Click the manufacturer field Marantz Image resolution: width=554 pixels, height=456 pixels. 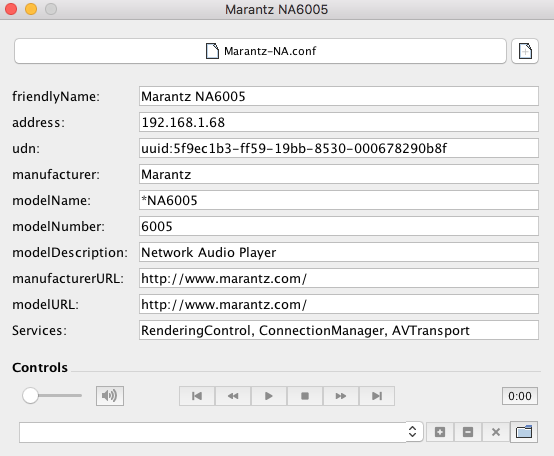tap(338, 174)
